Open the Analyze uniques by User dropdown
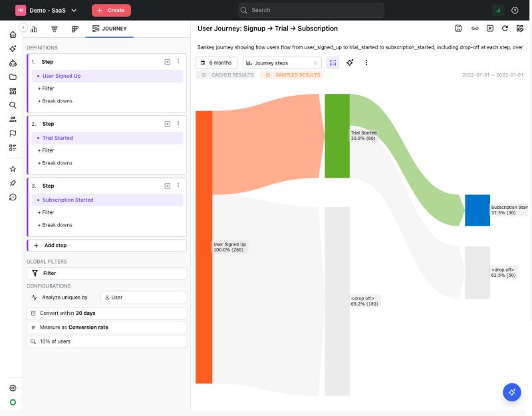The image size is (532, 416). (x=144, y=298)
